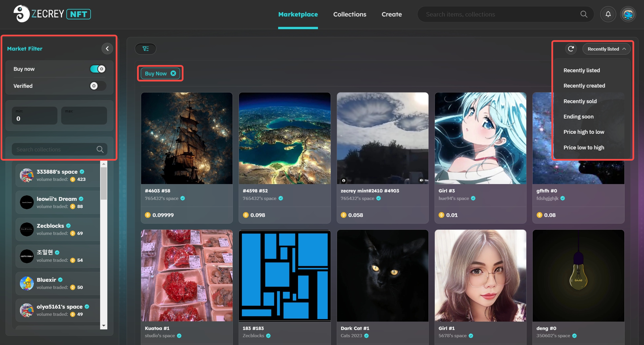The image size is (644, 345).
Task: Click the search collections magnifier icon
Action: coord(100,149)
